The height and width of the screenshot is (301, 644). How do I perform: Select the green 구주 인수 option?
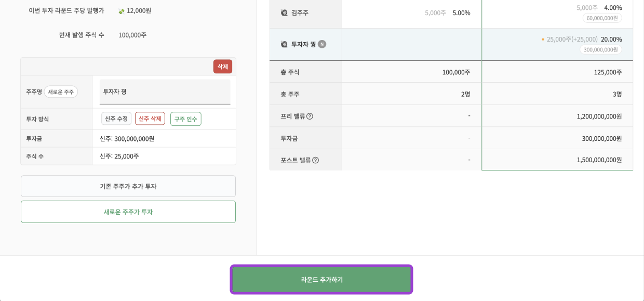185,119
